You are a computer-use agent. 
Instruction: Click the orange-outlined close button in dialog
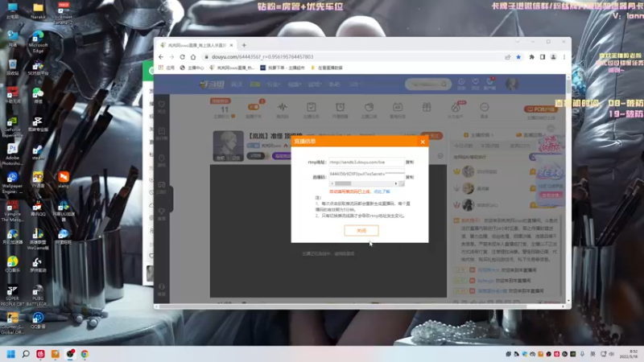click(x=361, y=231)
